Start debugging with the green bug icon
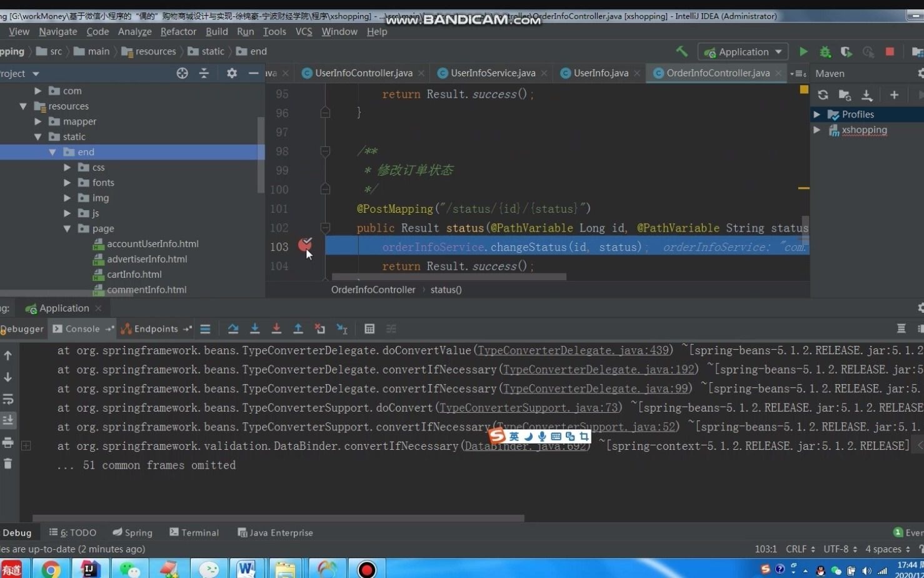Viewport: 924px width, 578px height. tap(825, 52)
